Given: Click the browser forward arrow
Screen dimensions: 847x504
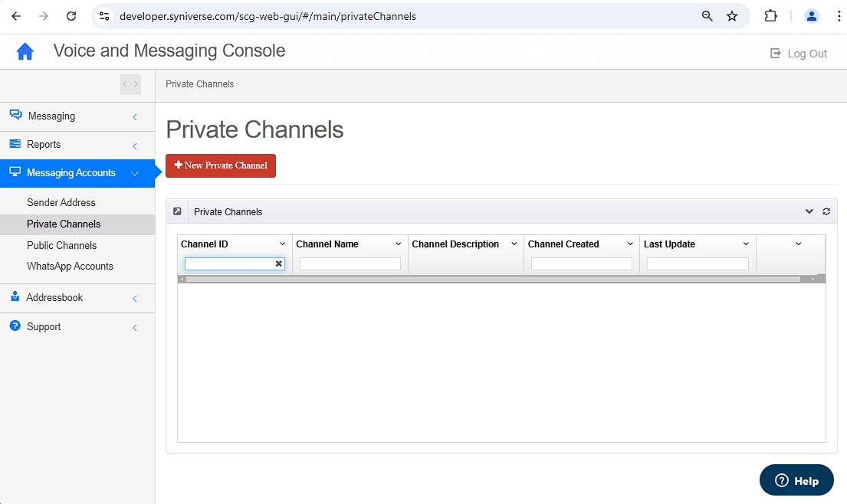Looking at the screenshot, I should (43, 16).
